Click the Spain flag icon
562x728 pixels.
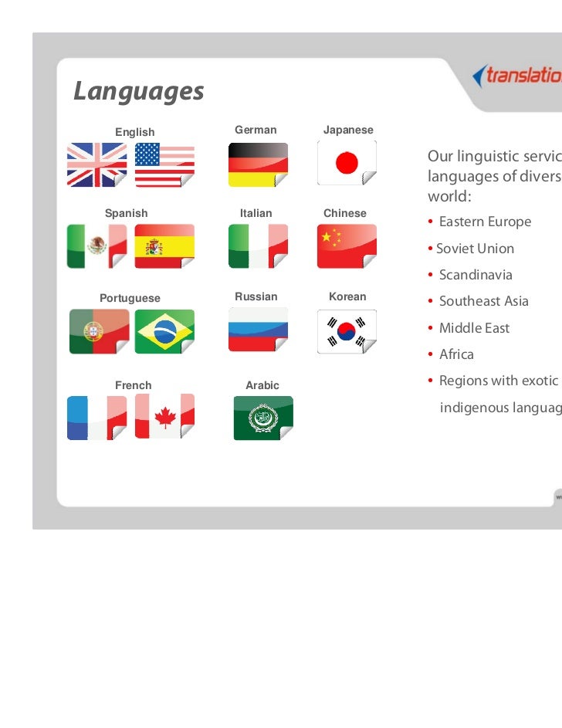point(164,246)
